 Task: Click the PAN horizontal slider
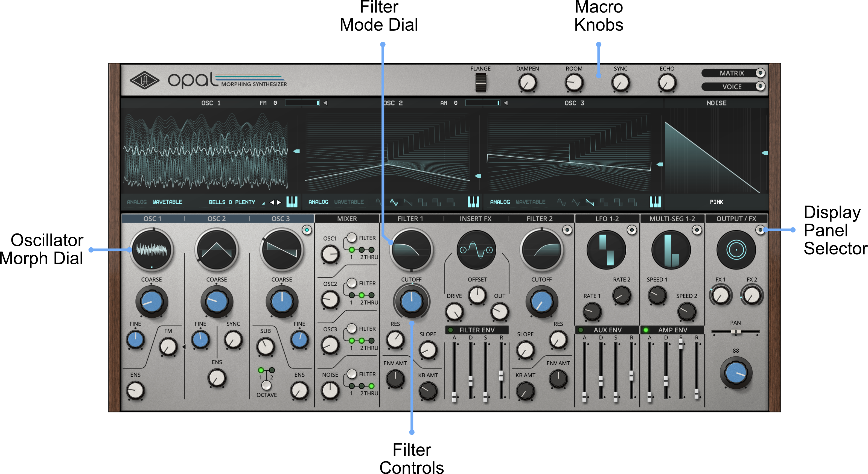[736, 332]
